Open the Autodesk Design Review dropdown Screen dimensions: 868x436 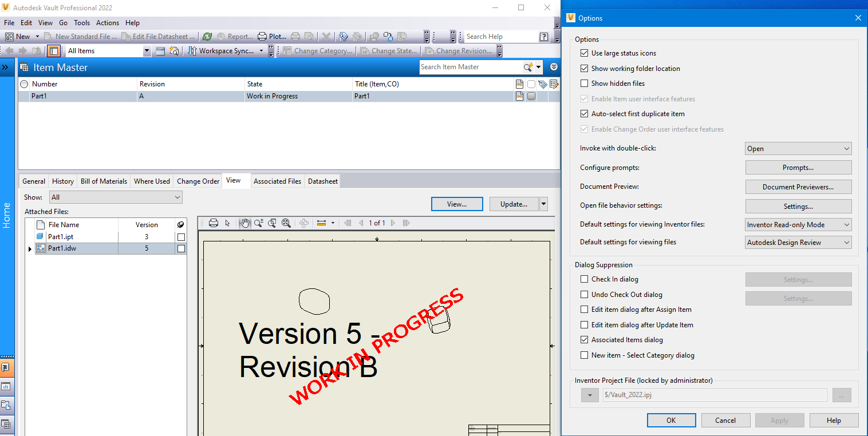(x=798, y=243)
